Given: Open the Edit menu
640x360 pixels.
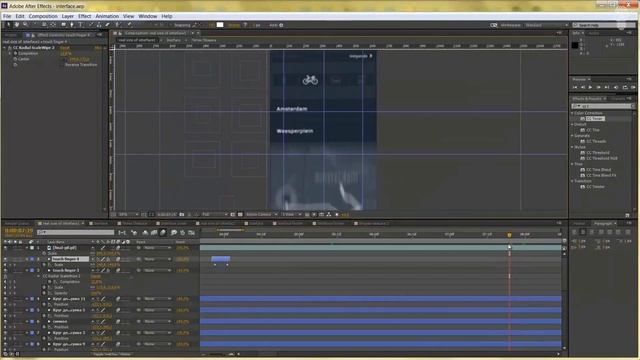Looking at the screenshot, I should click(20, 16).
